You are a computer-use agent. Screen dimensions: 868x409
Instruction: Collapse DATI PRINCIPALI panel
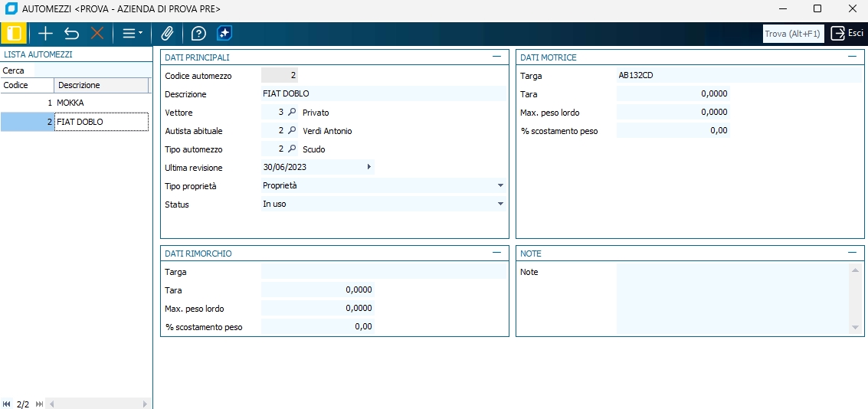[x=496, y=57]
